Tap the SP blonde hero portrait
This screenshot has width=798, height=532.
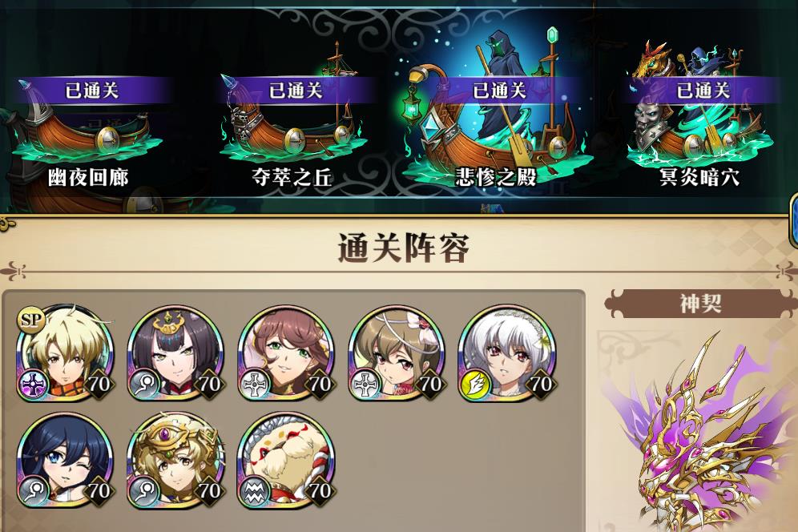(x=65, y=353)
